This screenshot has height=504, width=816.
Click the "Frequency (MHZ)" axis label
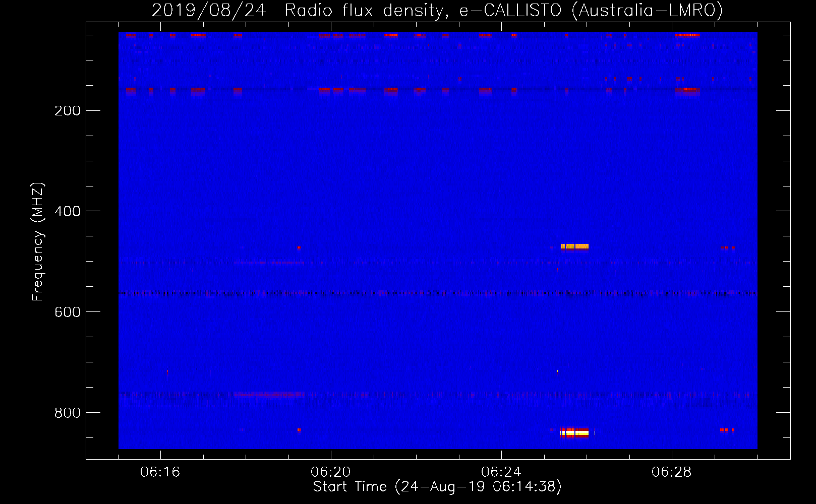coord(38,242)
